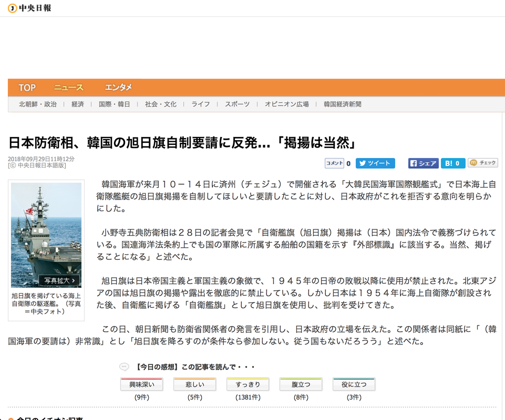Open the TOP tab
Viewport: 505px width, 420px height.
[x=27, y=88]
